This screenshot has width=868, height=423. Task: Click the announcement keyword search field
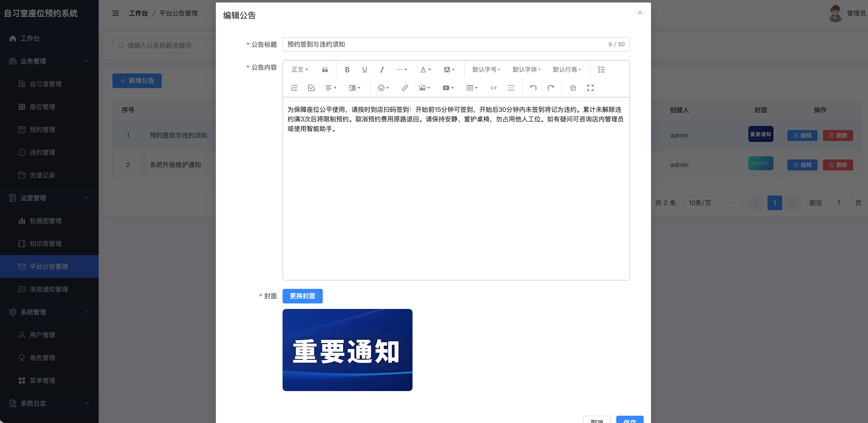coord(164,45)
